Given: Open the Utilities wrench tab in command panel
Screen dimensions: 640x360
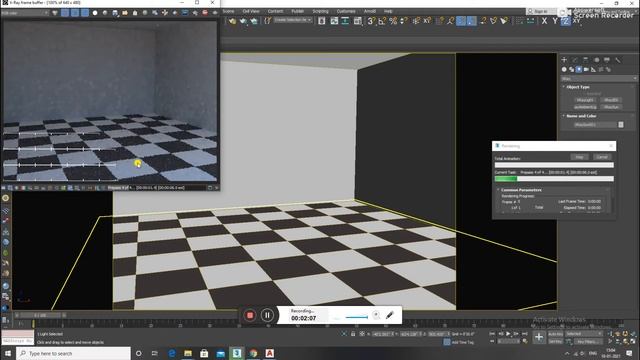Looking at the screenshot, I should click(x=618, y=60).
